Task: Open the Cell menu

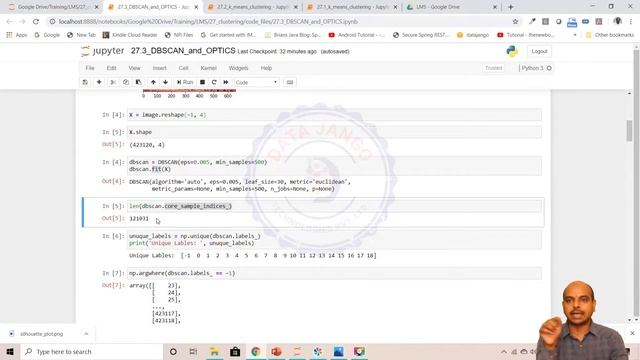Action: (183, 68)
